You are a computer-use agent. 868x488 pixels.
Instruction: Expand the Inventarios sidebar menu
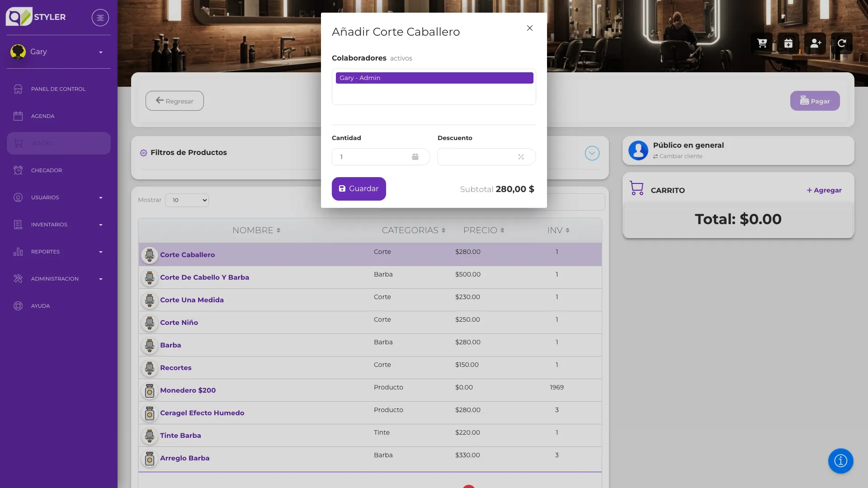[59, 225]
